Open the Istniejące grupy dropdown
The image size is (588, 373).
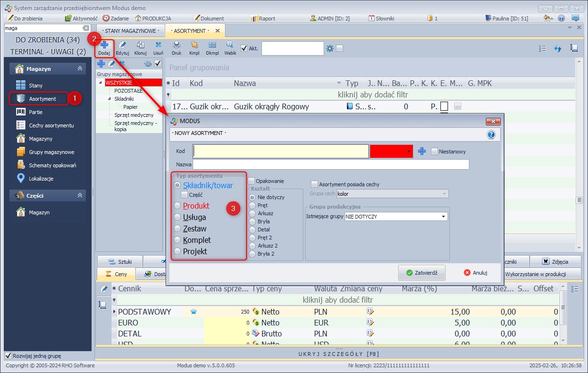click(443, 217)
